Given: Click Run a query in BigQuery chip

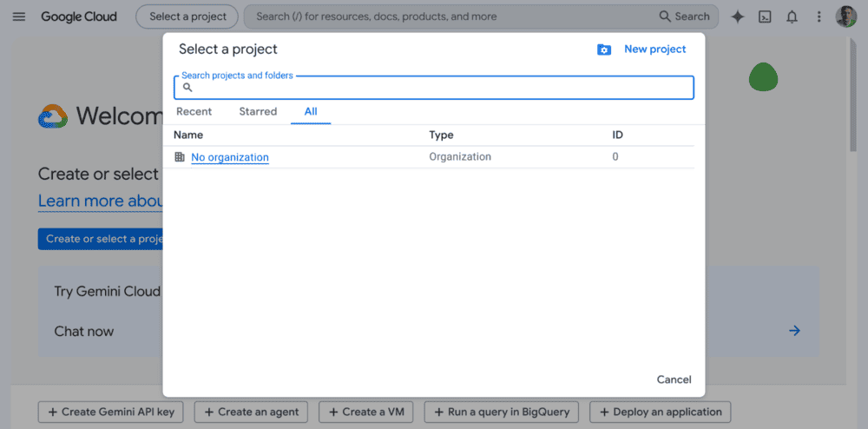Looking at the screenshot, I should tap(502, 412).
